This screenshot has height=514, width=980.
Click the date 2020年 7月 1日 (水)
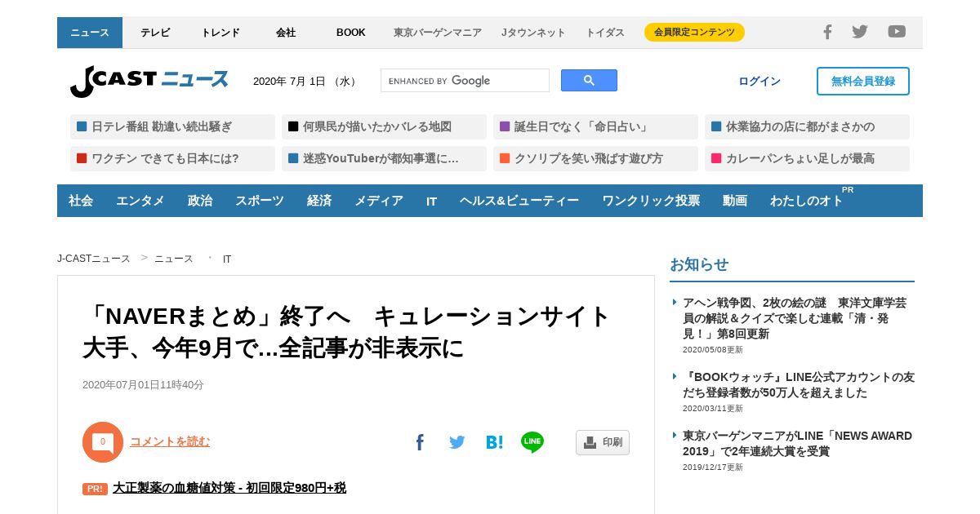click(305, 82)
